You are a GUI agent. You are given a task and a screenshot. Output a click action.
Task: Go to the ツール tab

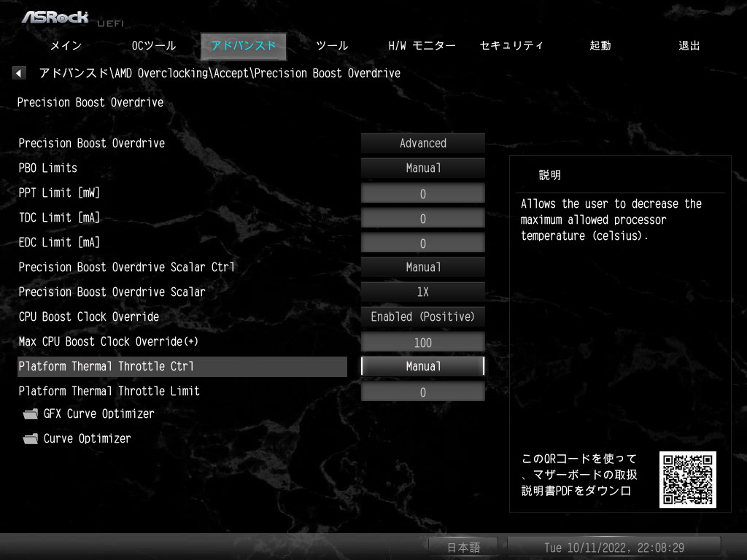point(332,46)
